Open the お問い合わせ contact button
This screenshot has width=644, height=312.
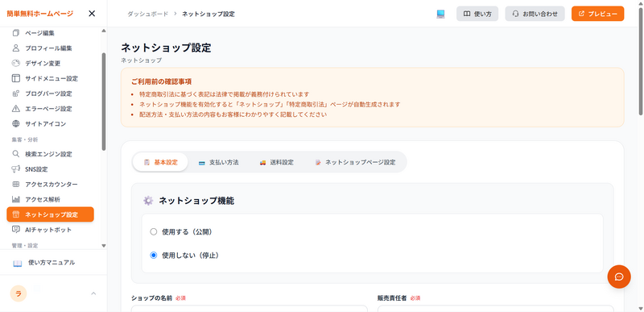tap(535, 14)
